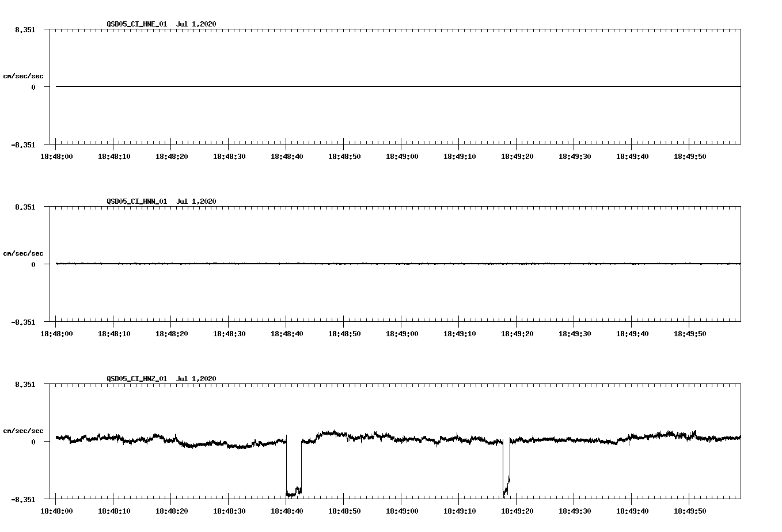
Task: Click the 18:48:10 time label under HNE plot
Action: click(x=114, y=157)
